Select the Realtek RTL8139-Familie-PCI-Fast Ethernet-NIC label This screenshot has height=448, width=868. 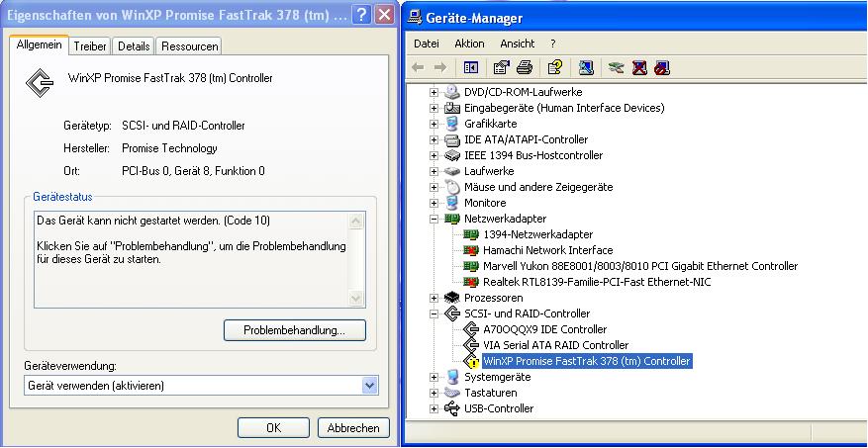[x=597, y=282]
